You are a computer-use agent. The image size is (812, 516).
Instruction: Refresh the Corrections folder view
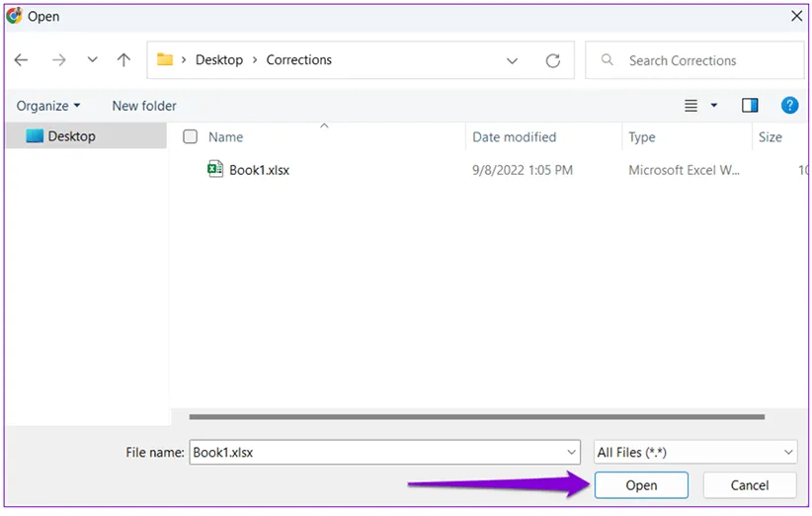tap(553, 60)
